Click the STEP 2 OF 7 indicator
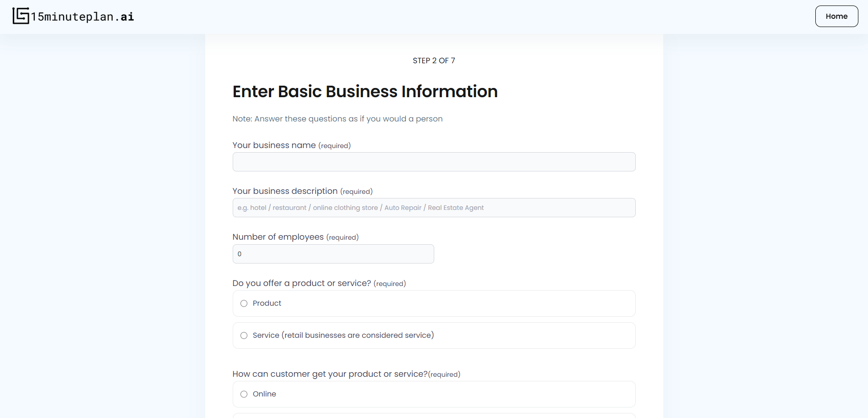This screenshot has height=418, width=868. (x=434, y=60)
